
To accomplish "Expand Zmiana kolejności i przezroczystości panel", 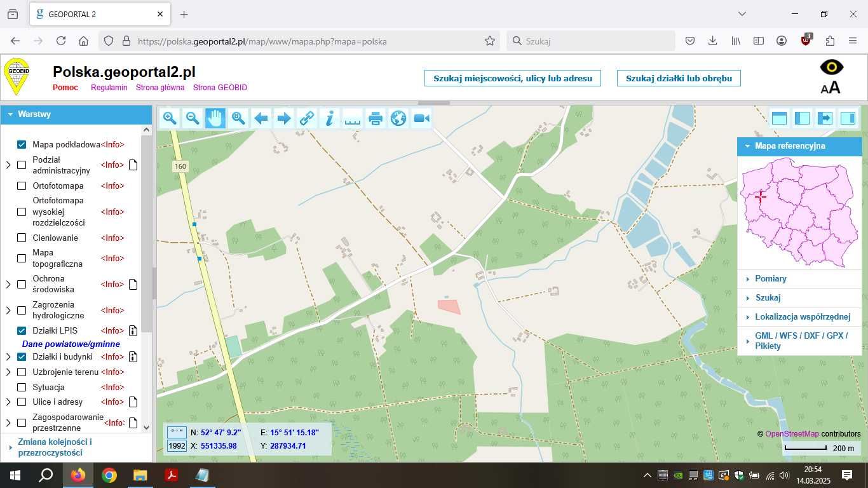I will click(x=76, y=447).
